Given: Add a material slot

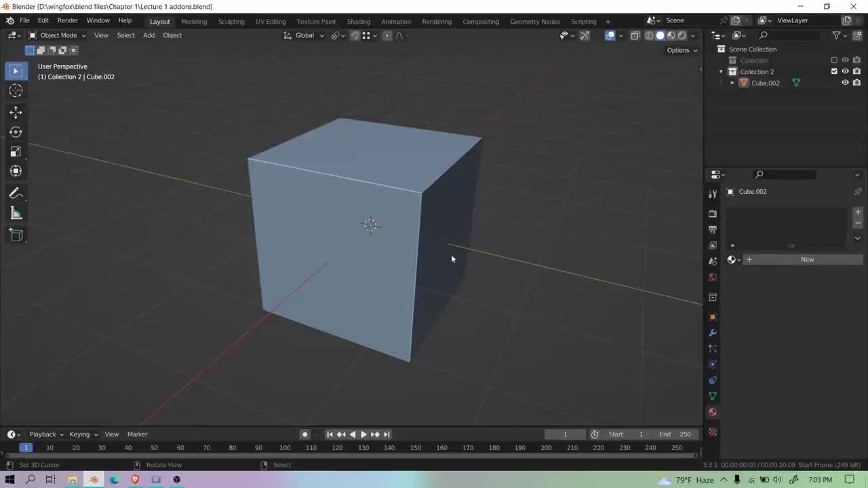Looking at the screenshot, I should [x=857, y=212].
